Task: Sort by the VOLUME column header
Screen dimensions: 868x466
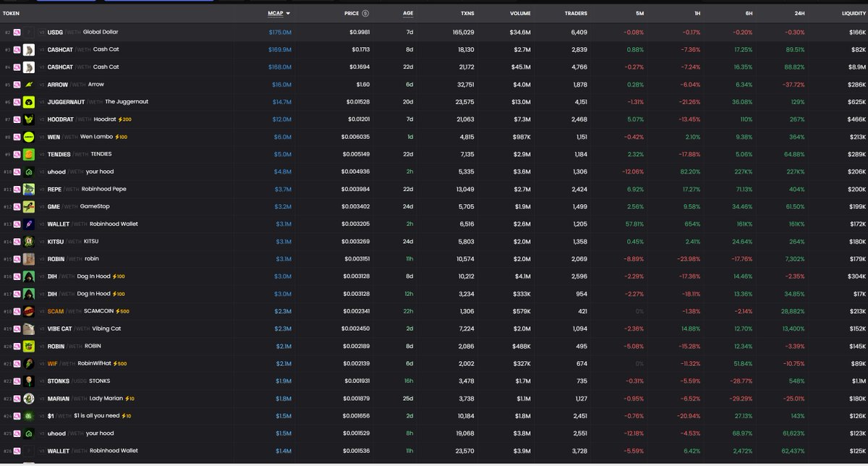Action: tap(520, 13)
